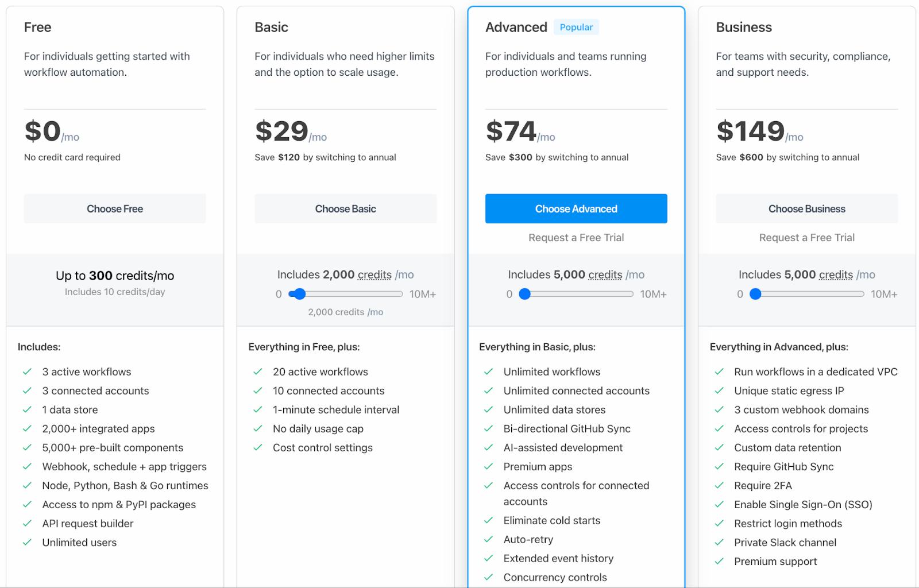The image size is (919, 588).
Task: Click the "Popular" badge beside Advanced
Action: [x=576, y=27]
